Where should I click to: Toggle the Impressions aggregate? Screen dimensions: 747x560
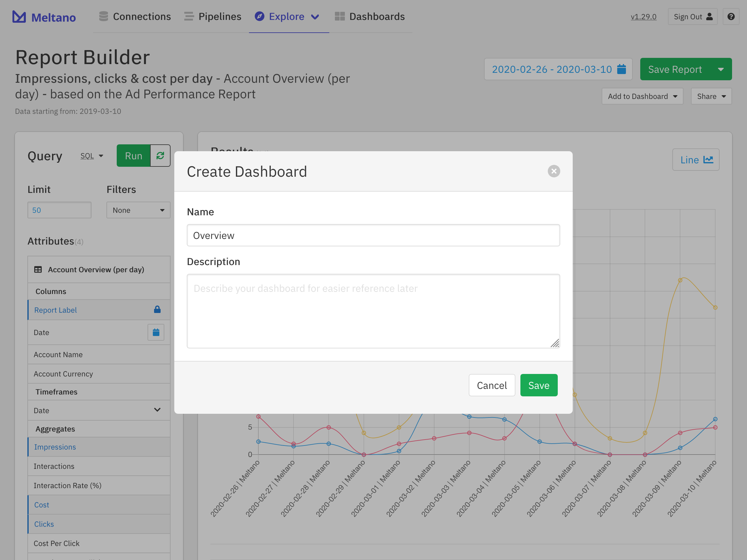coord(55,447)
